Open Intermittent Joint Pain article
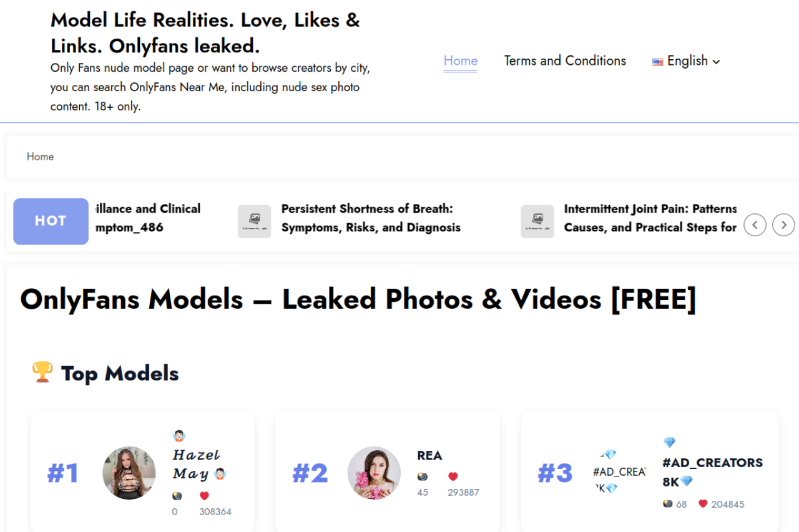799x532 pixels. [650, 218]
